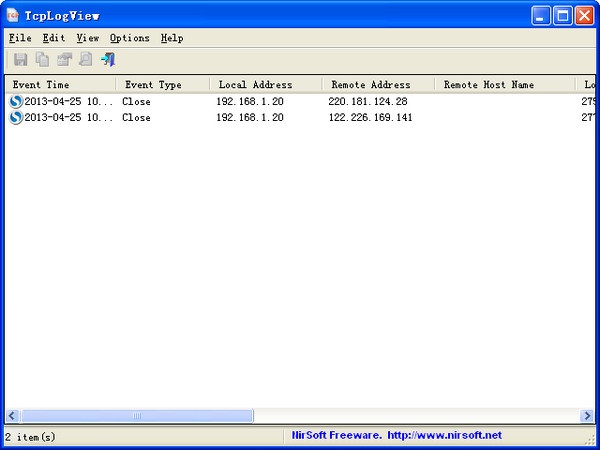Viewport: 600px width, 450px height.
Task: Sort by Remote Address column header
Action: 378,85
